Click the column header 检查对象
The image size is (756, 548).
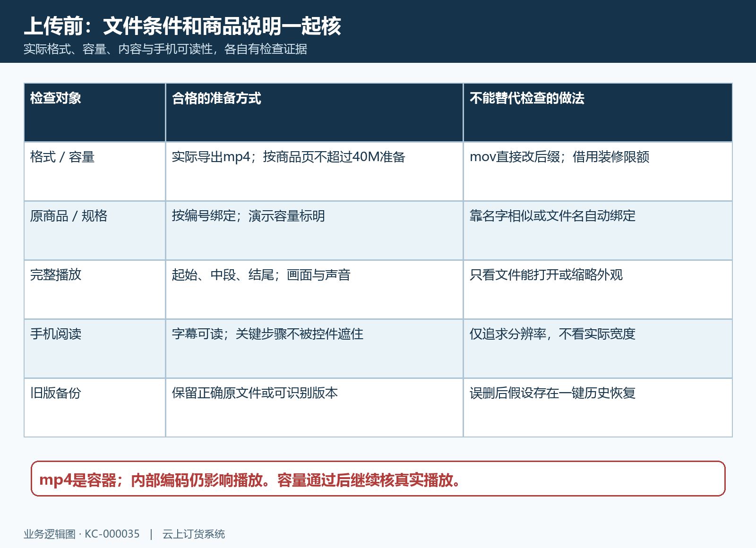coord(94,112)
